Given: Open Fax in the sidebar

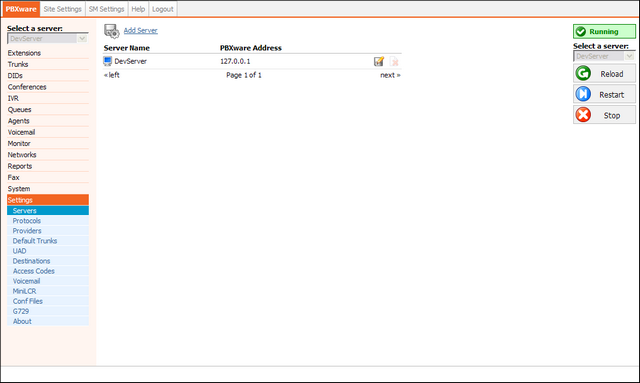Looking at the screenshot, I should tap(48, 178).
